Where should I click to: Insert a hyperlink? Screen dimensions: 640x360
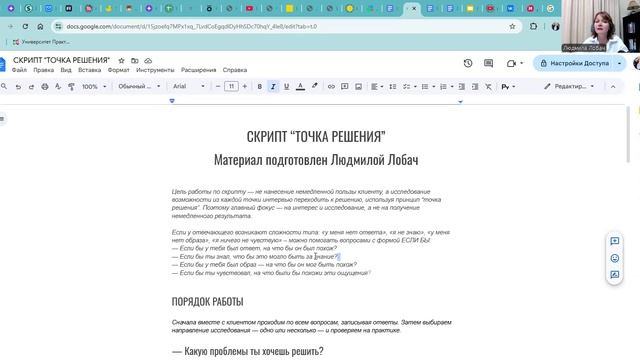coord(331,87)
